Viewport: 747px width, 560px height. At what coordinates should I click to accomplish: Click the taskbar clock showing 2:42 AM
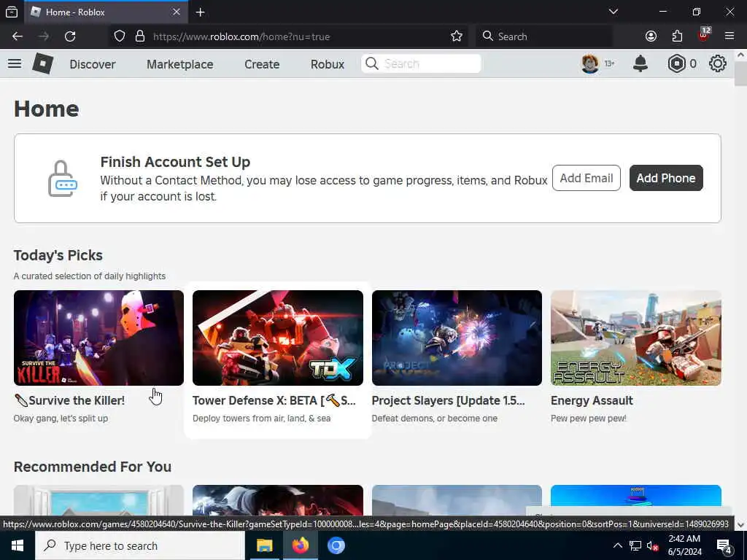[684, 545]
